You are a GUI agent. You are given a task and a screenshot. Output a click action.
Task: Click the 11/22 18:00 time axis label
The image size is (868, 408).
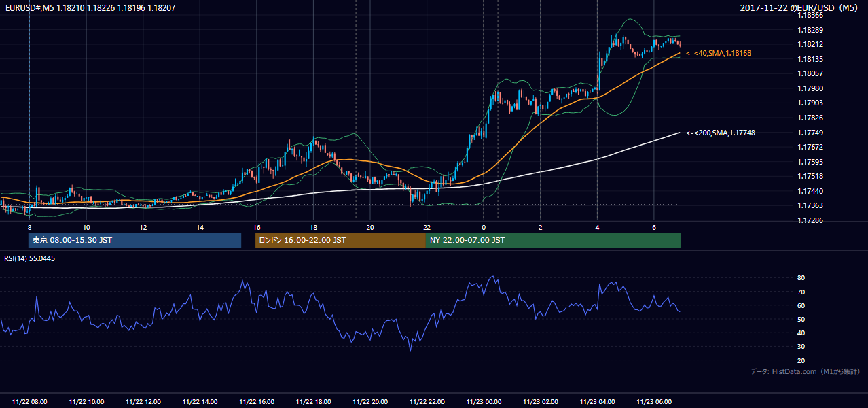(x=314, y=401)
